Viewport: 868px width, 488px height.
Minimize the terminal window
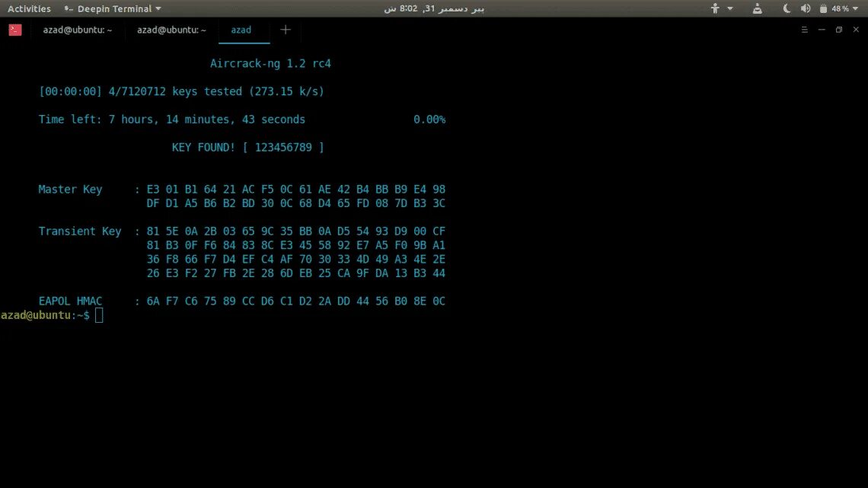click(822, 30)
